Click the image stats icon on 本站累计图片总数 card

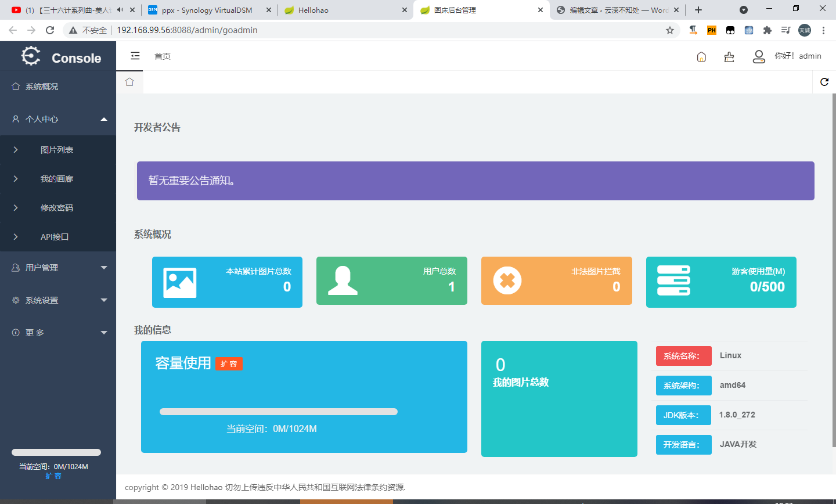(x=179, y=282)
